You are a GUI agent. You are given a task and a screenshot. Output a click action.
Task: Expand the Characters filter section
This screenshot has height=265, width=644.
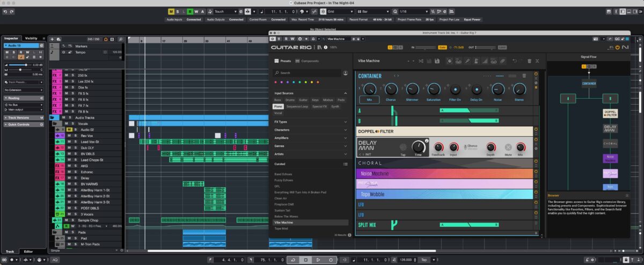(x=345, y=130)
